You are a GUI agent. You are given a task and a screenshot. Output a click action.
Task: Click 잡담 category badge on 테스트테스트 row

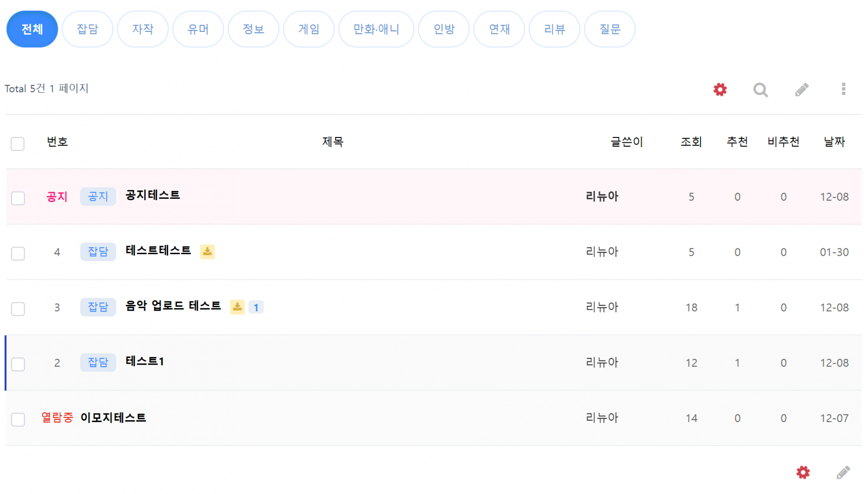[98, 252]
